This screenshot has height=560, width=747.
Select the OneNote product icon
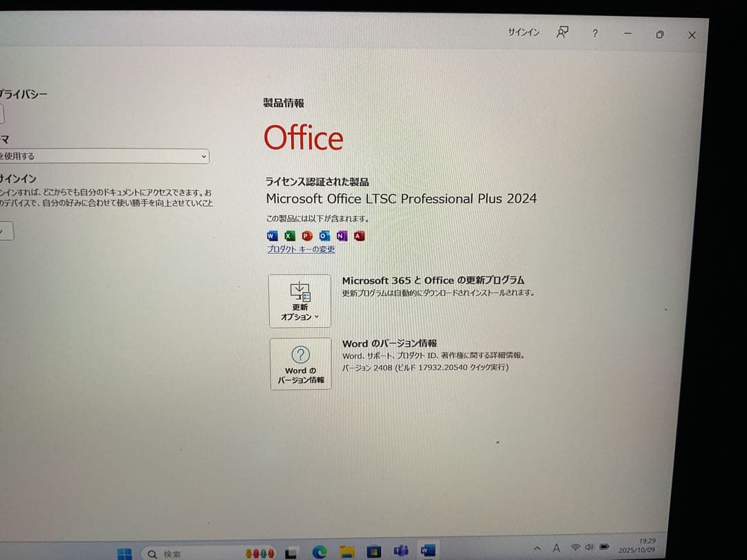click(x=340, y=236)
